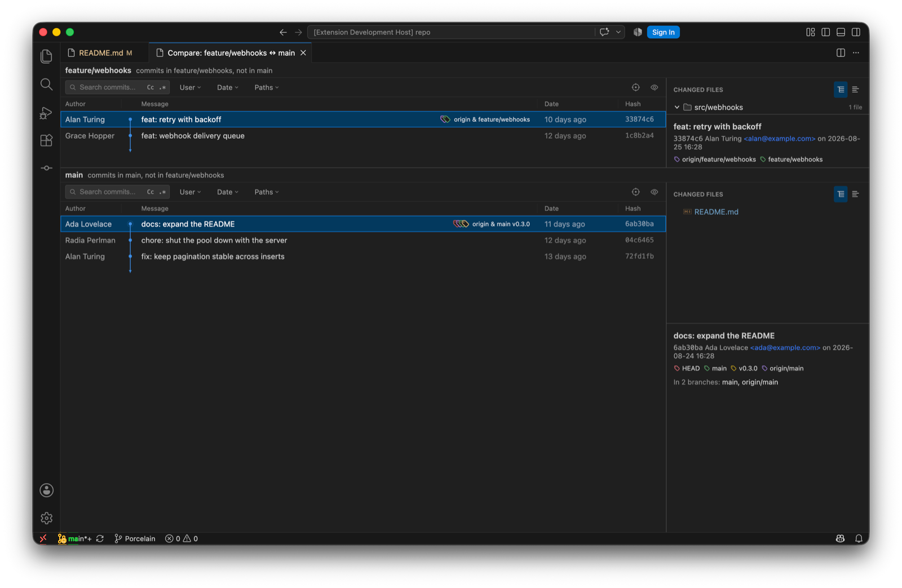Toggle the eye icon in main pane
The height and width of the screenshot is (588, 902).
click(654, 192)
